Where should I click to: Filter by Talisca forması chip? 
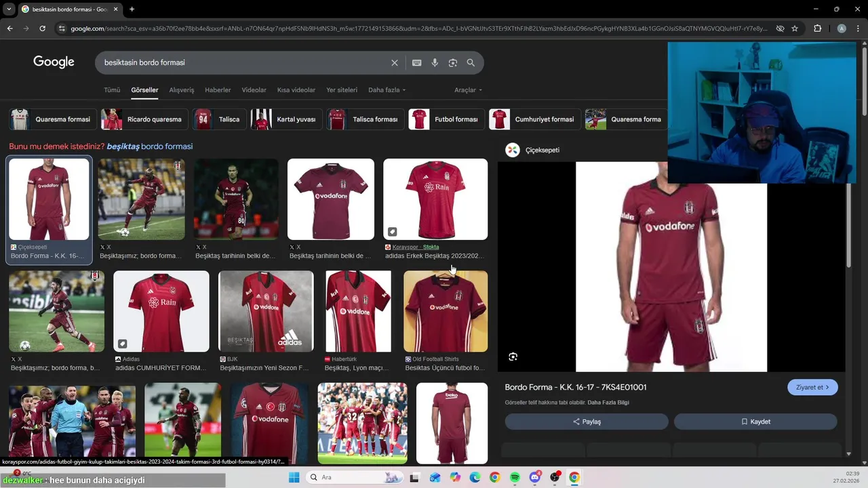pos(365,119)
